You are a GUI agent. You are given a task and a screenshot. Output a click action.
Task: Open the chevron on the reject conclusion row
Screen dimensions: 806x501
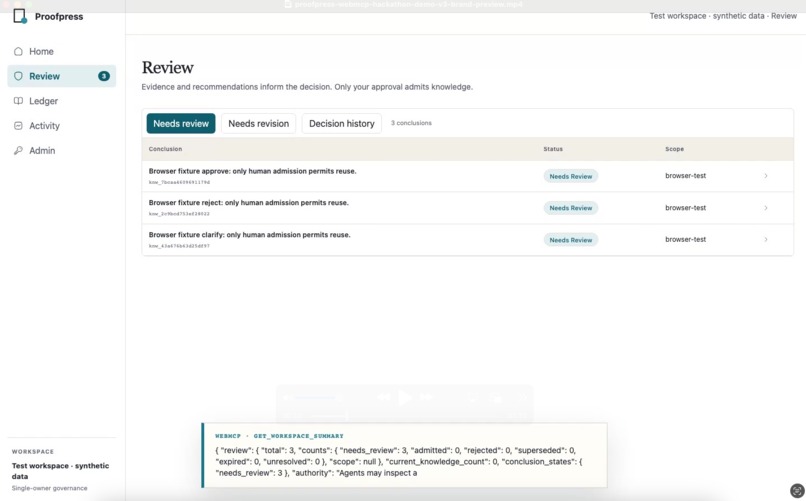(765, 208)
